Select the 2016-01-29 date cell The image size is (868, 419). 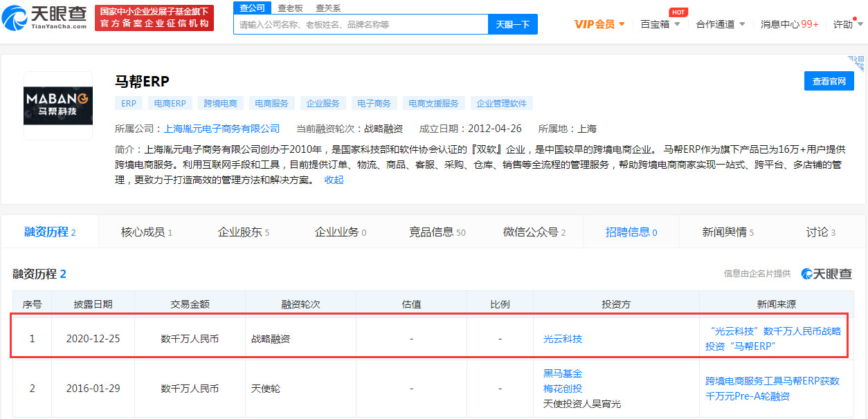point(93,389)
